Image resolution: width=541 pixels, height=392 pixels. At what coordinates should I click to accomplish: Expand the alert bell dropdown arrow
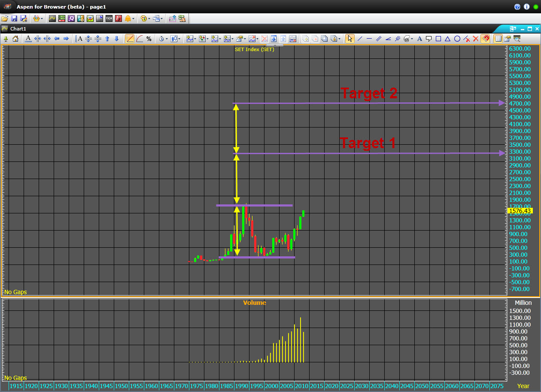click(x=134, y=18)
